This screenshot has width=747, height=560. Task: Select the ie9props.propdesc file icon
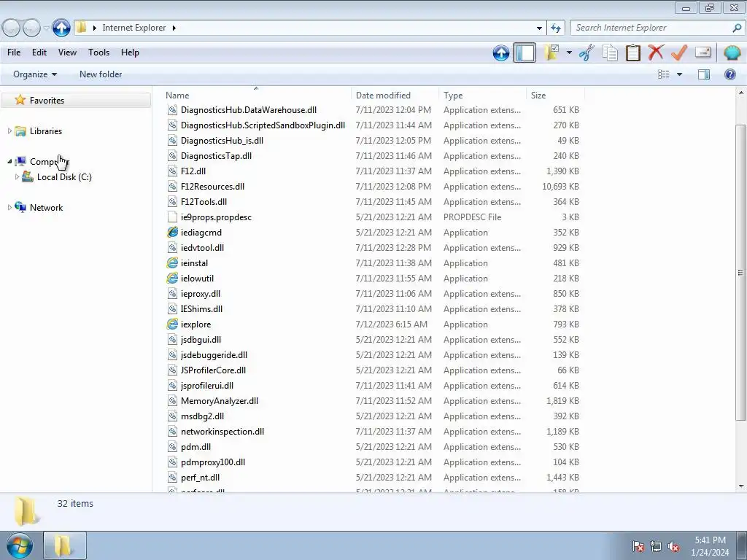(x=172, y=217)
